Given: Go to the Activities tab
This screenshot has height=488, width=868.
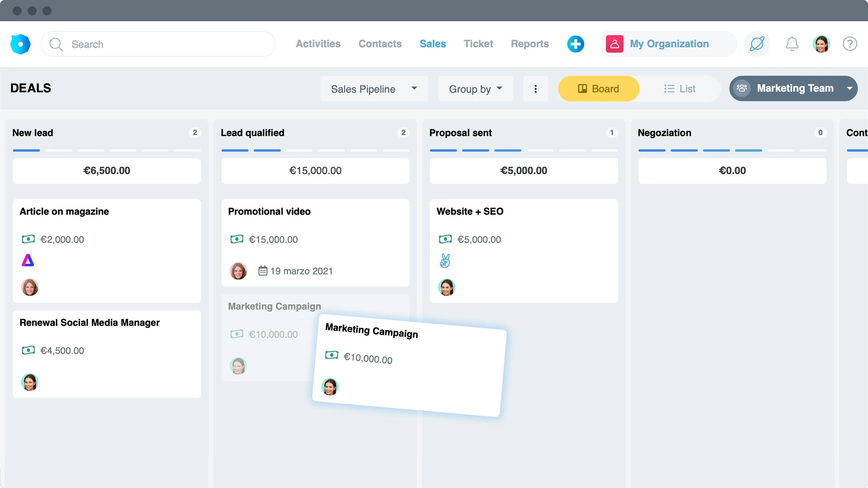Looking at the screenshot, I should pos(318,44).
